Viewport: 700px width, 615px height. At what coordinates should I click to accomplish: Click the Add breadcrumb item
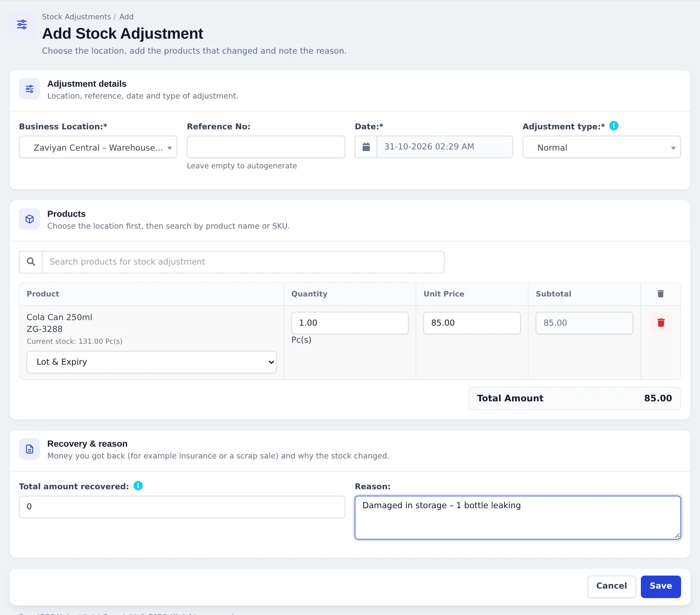(127, 17)
